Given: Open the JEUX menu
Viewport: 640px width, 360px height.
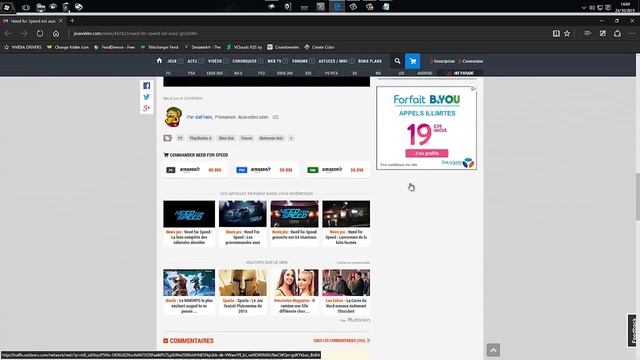Looking at the screenshot, I should tap(172, 61).
